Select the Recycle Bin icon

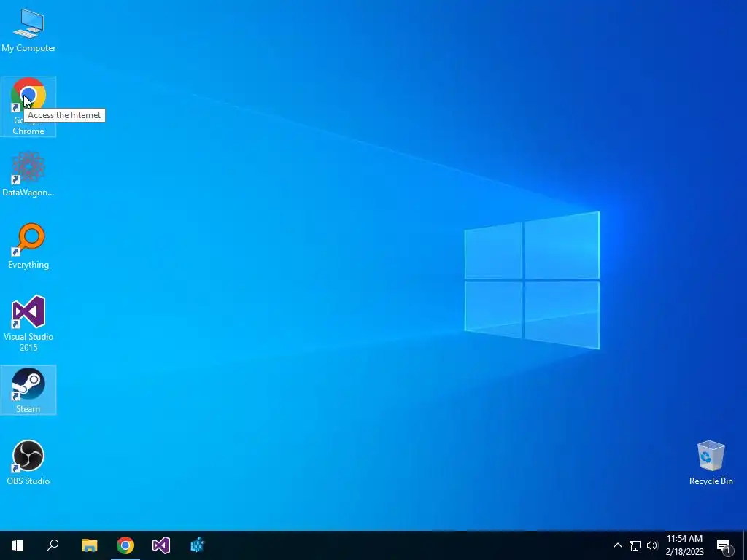pyautogui.click(x=711, y=462)
